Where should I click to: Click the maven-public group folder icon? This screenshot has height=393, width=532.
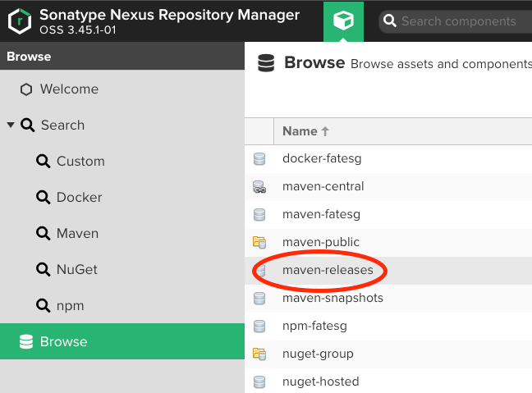[259, 243]
